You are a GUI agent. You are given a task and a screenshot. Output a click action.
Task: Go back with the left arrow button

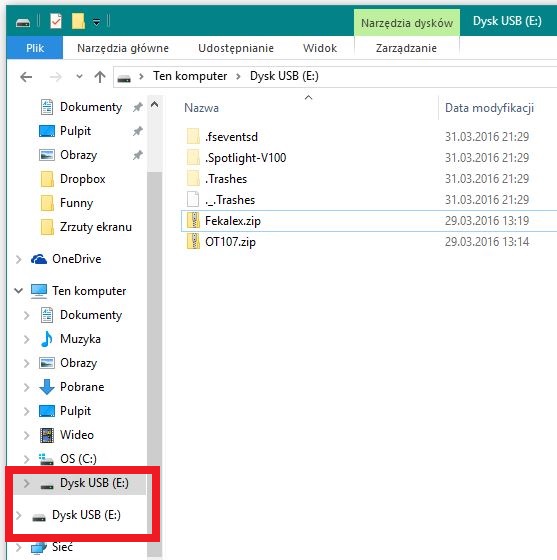click(26, 76)
